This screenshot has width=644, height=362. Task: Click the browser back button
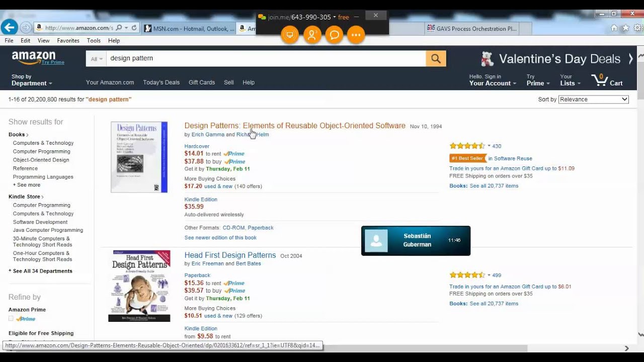pyautogui.click(x=9, y=28)
